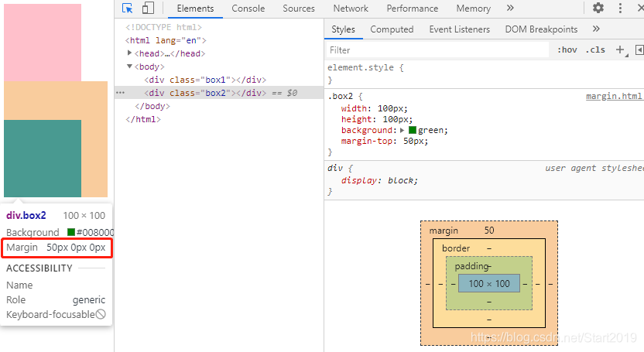Toggle the .cls class editor

[x=595, y=50]
